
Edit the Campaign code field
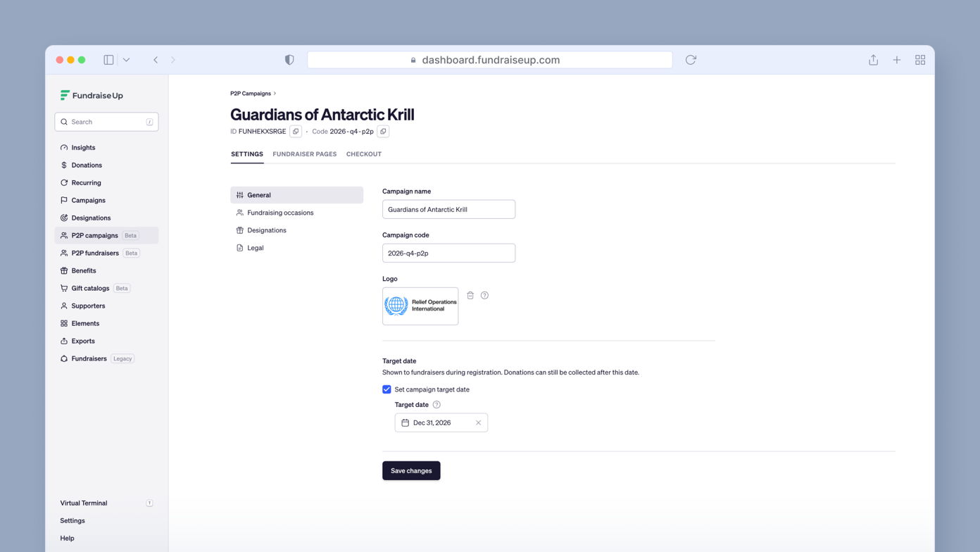(448, 253)
